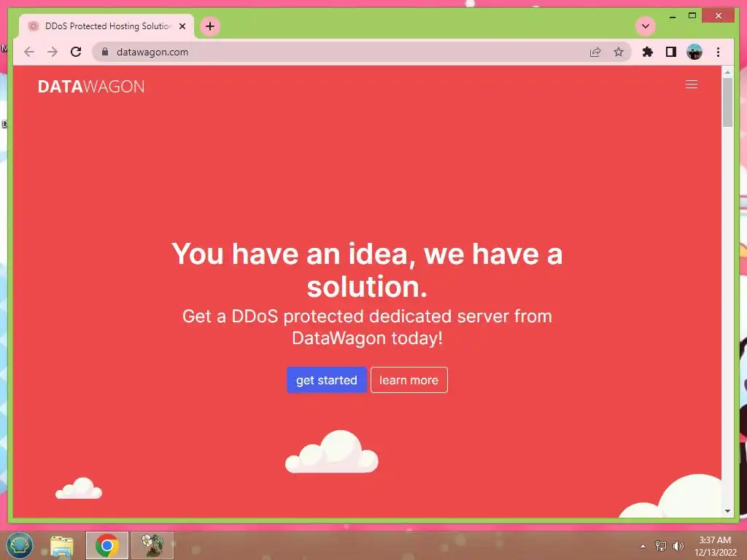The image size is (747, 560).
Task: Show hidden system tray icons
Action: coord(643,546)
